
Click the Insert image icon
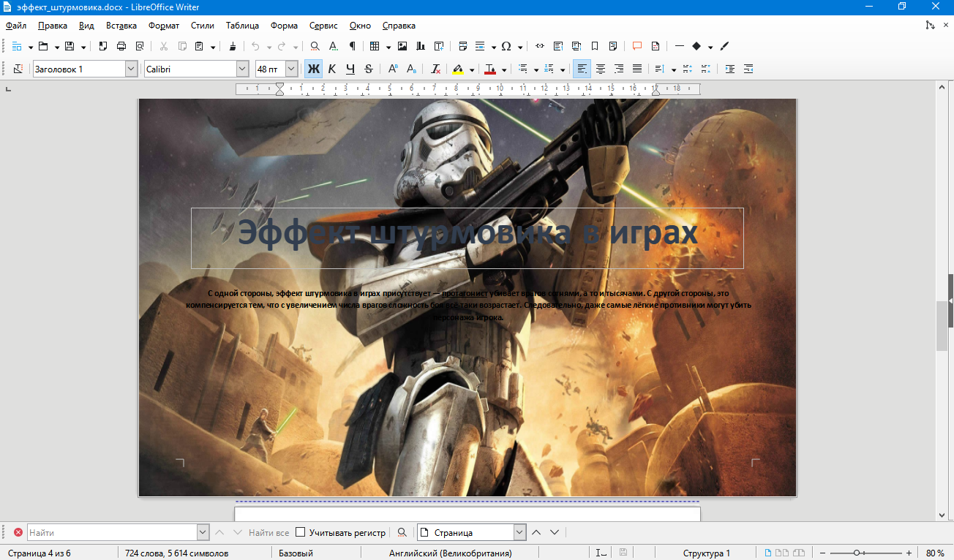click(x=402, y=46)
